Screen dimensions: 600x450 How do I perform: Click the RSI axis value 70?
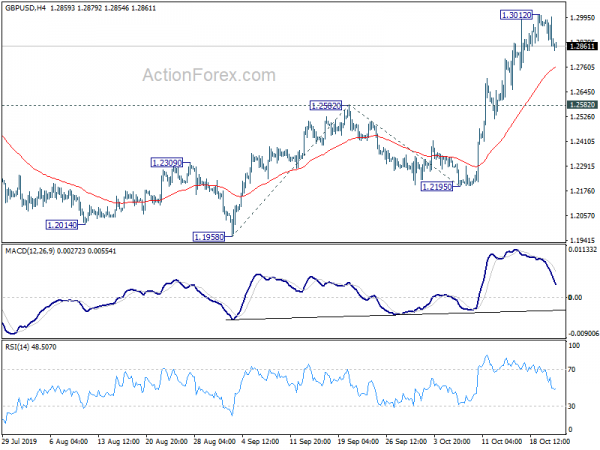tap(572, 370)
